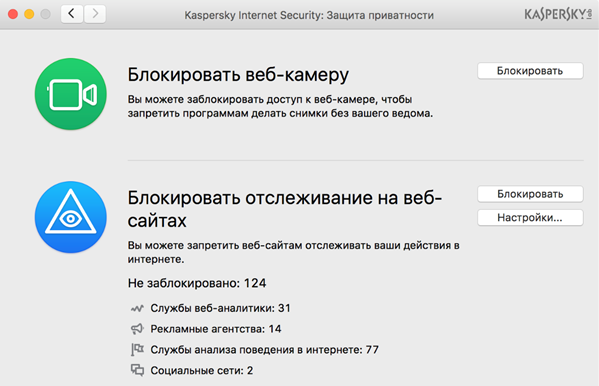
Task: Select Рекламные агентства: 14 entry
Action: 216,329
